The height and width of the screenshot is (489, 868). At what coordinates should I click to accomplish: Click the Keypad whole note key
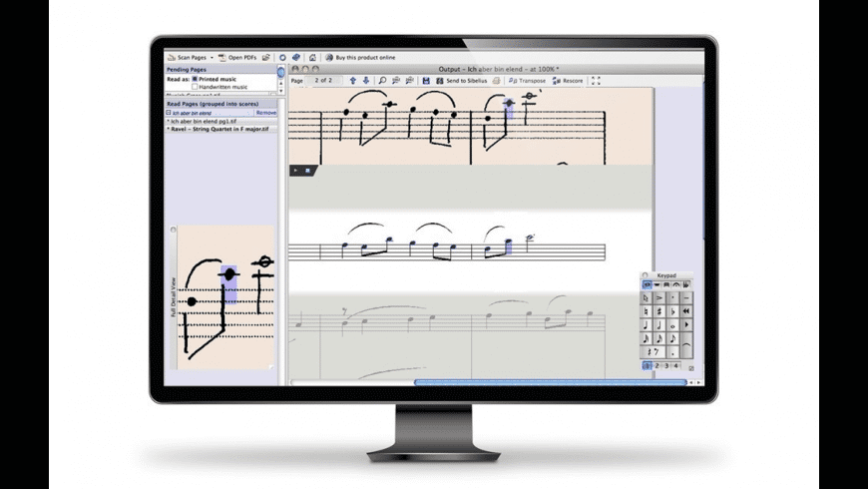(x=672, y=325)
